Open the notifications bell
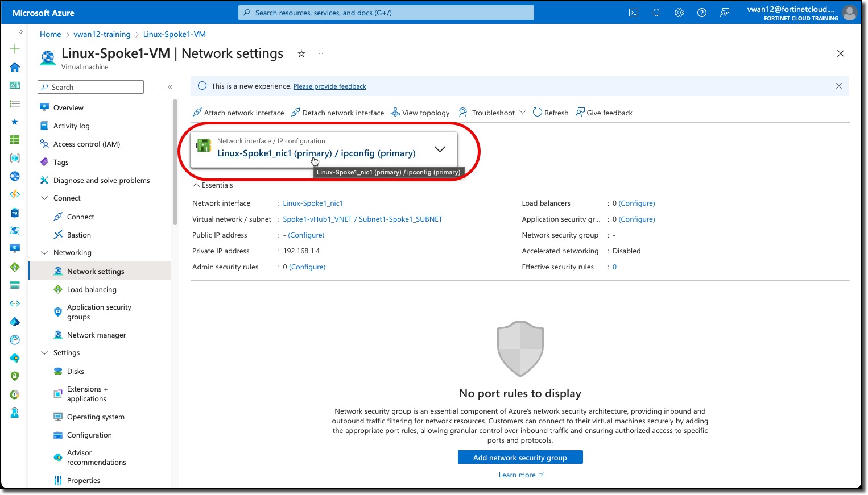 pos(656,13)
